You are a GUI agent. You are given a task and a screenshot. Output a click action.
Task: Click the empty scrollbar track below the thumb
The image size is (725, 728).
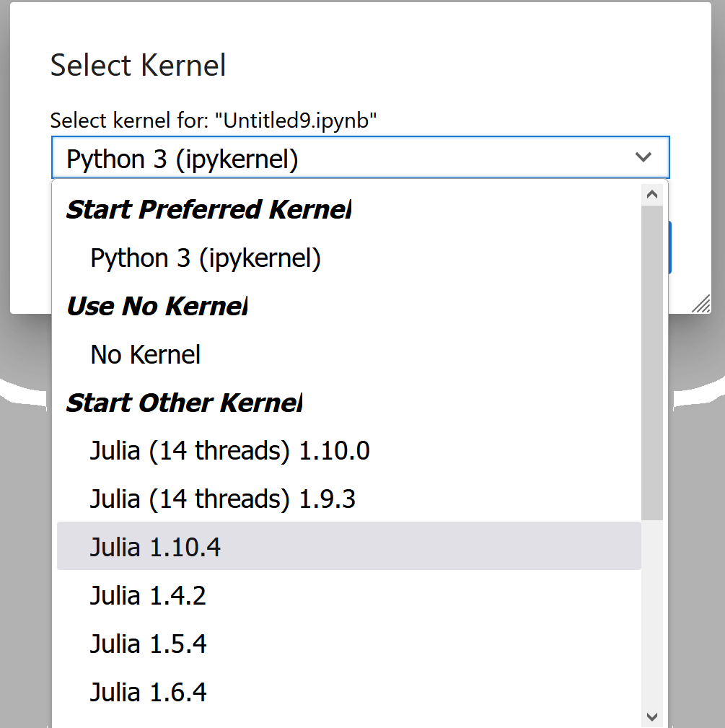point(652,613)
